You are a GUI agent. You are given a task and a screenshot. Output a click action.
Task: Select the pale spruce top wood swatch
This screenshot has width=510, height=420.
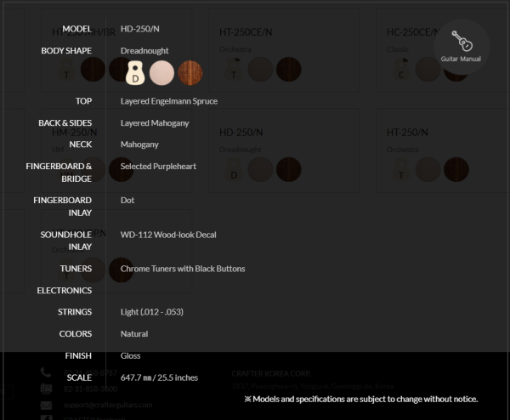[161, 73]
